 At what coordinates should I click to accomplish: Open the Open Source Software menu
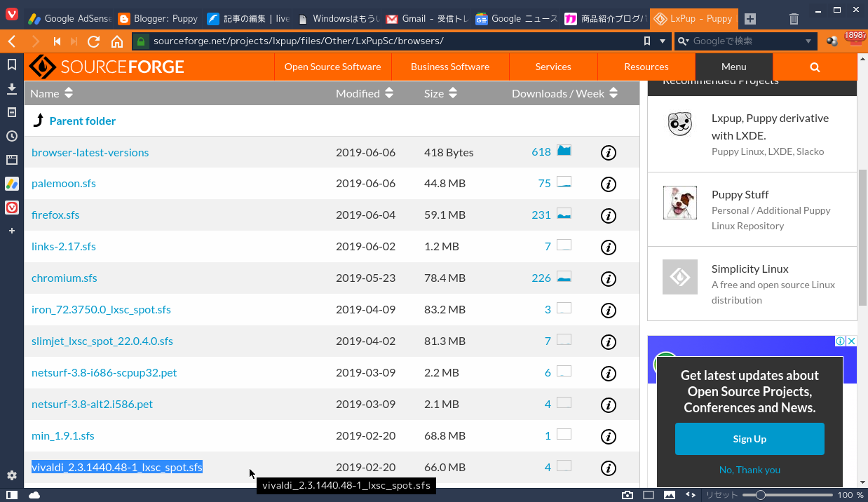(332, 67)
